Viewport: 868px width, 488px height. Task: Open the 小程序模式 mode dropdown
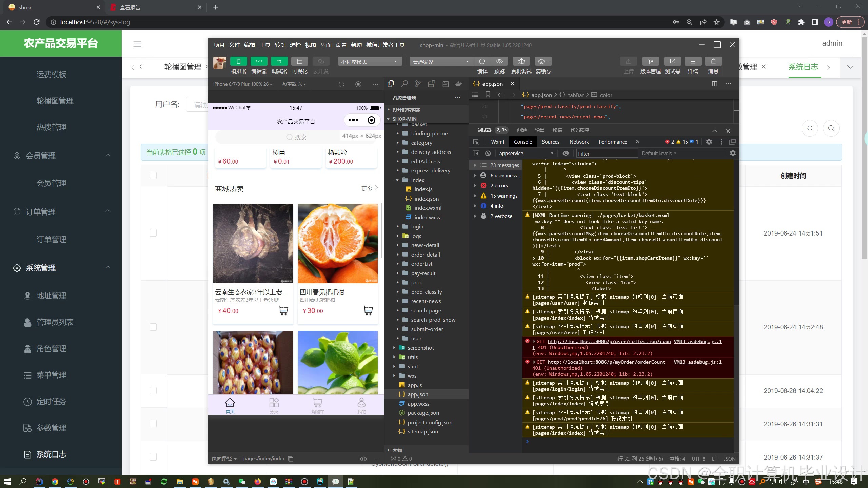click(x=370, y=62)
